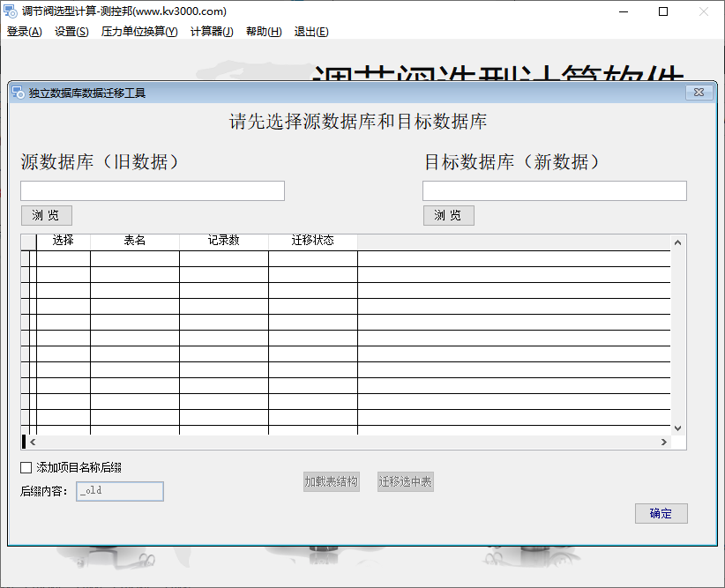The image size is (725, 588).
Task: Minimize the main 调节阀选型计算 window
Action: coord(624,11)
